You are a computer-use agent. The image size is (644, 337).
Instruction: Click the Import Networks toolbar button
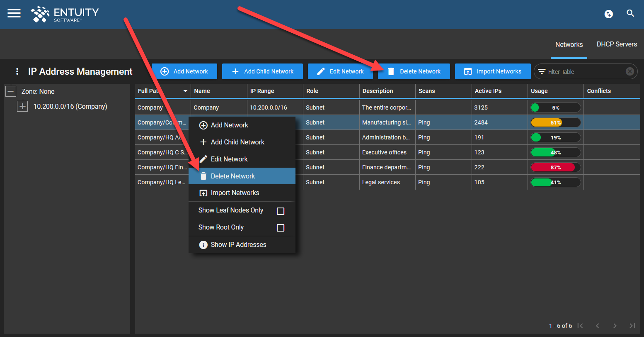493,71
